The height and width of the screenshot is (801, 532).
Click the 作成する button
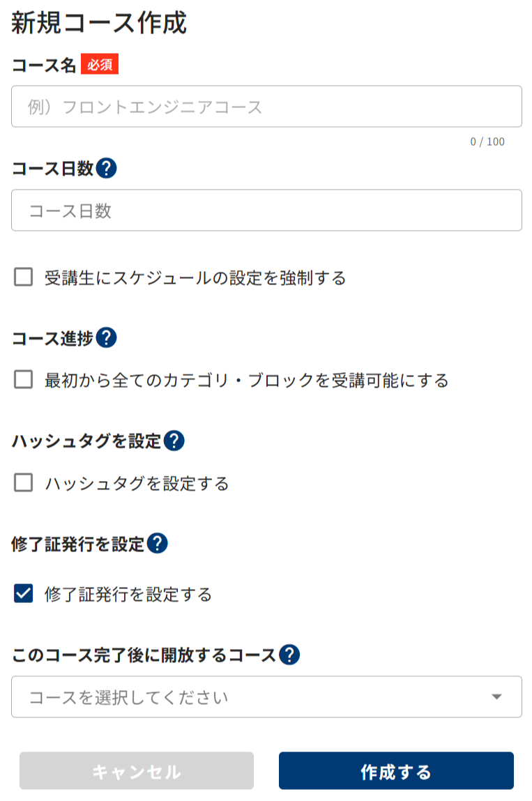(x=396, y=771)
